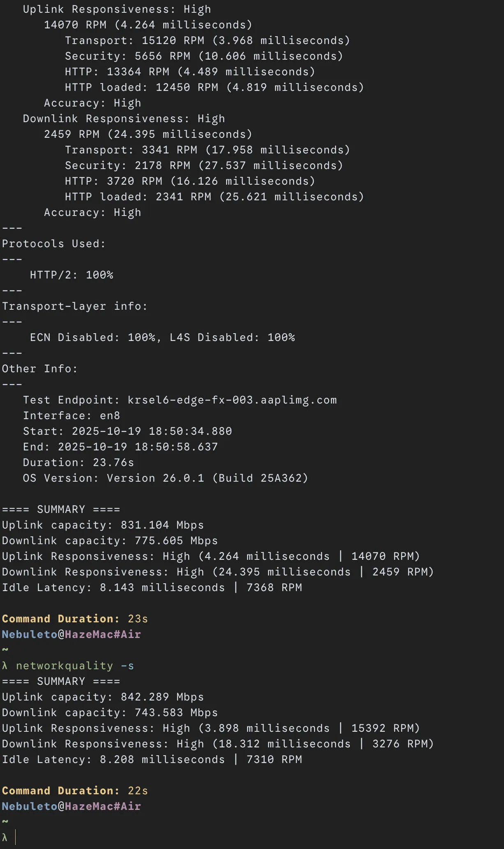Screen dimensions: 504x849
Task: Click the Downlink capacity 743.583 Mbps line
Action: (110, 713)
